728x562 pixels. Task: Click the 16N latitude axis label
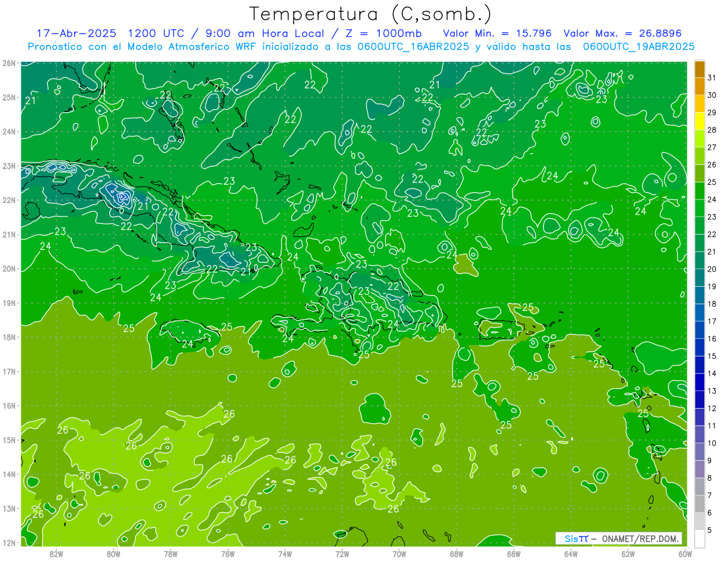[x=9, y=406]
